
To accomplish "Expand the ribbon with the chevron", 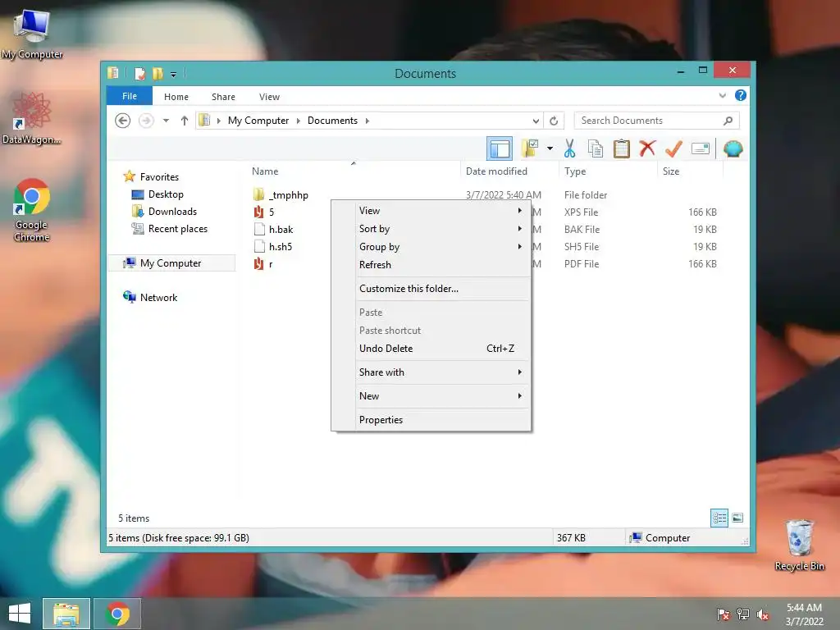I will (722, 95).
